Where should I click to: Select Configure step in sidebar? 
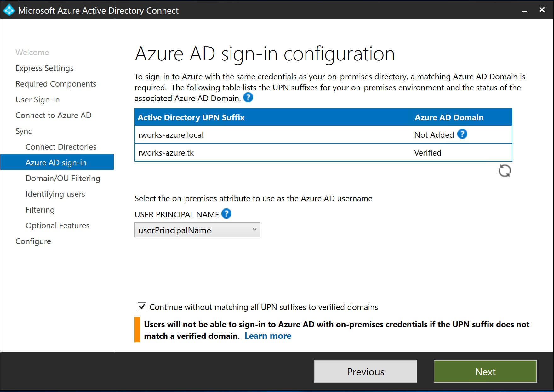click(33, 241)
